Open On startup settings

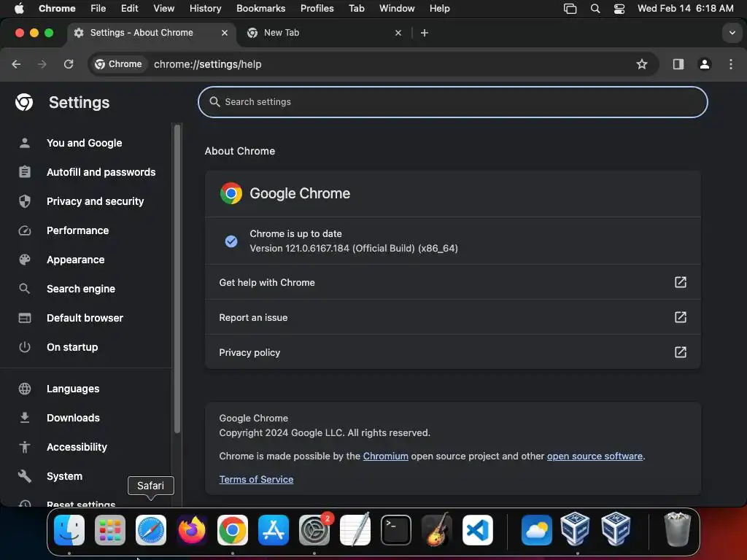pyautogui.click(x=72, y=347)
